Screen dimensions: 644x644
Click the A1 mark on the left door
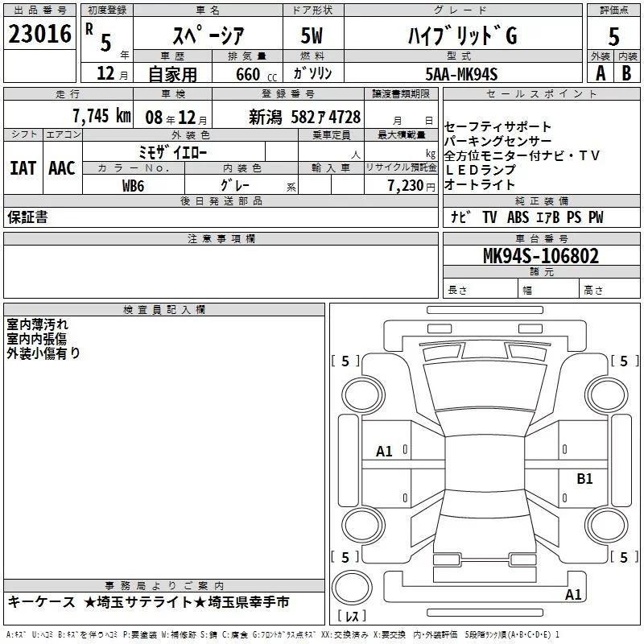pos(384,452)
